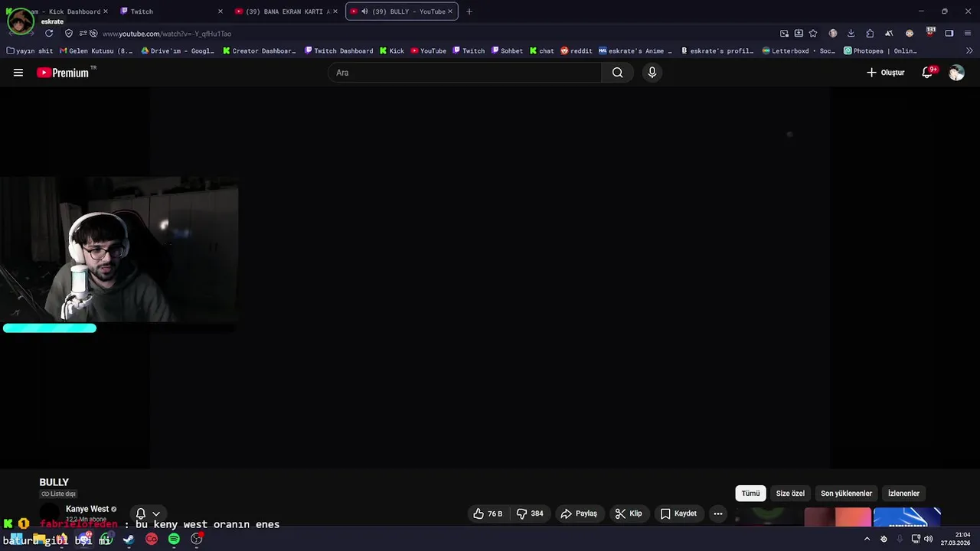Open the Letterboxd bookmark
The image size is (980, 551).
[x=799, y=51]
